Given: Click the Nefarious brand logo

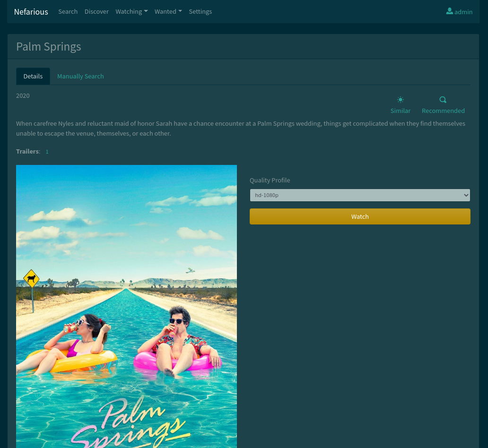Looking at the screenshot, I should (x=31, y=12).
